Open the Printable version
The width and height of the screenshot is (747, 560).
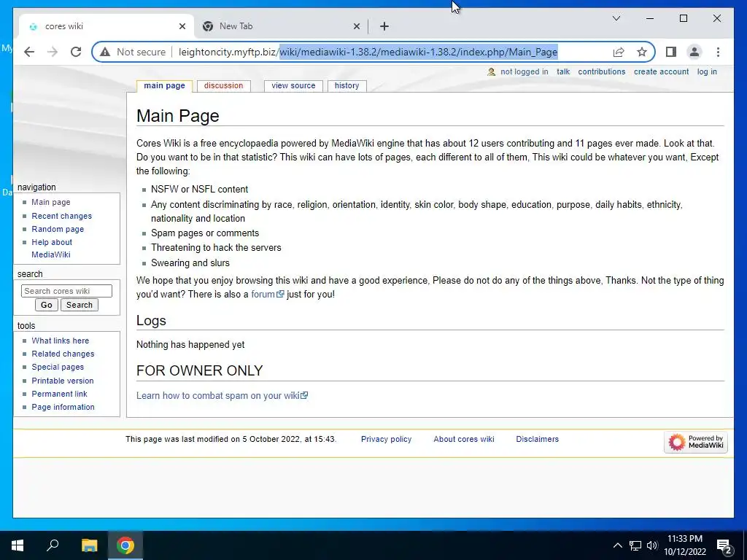pyautogui.click(x=63, y=381)
